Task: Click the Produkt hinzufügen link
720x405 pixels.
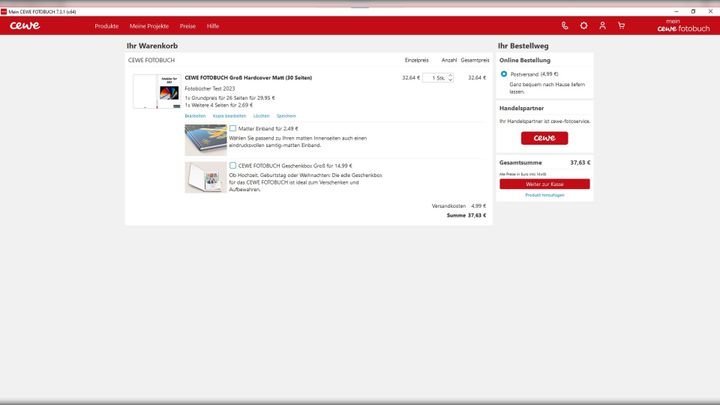Action: (x=545, y=195)
